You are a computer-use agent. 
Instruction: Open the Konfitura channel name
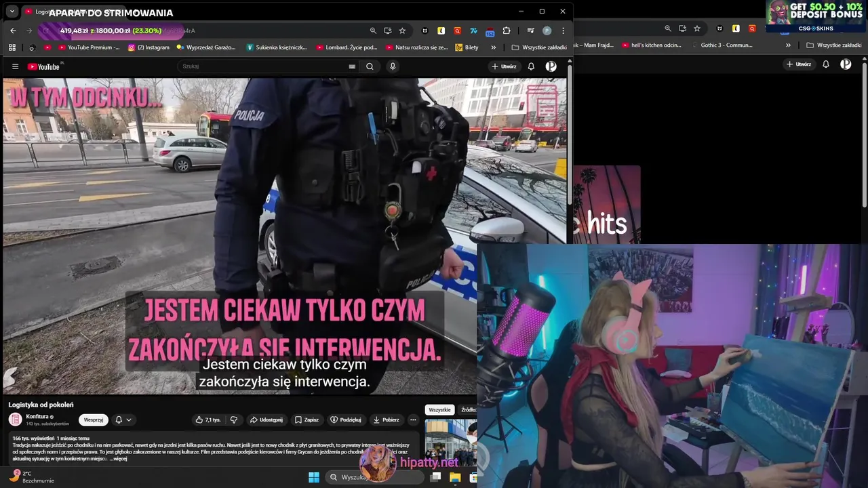38,417
